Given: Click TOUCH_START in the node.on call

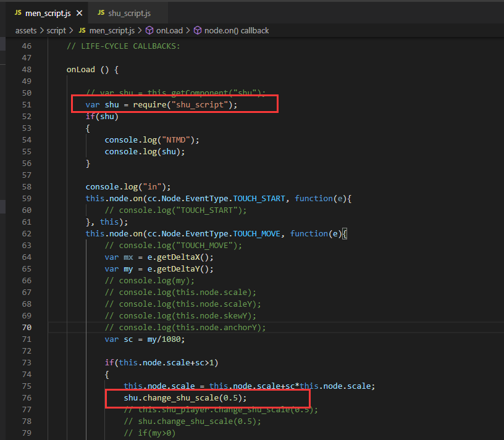Looking at the screenshot, I should pyautogui.click(x=259, y=199).
